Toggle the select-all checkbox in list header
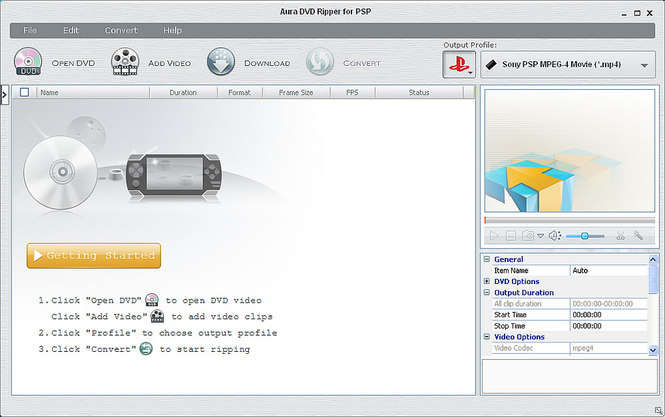 (25, 92)
